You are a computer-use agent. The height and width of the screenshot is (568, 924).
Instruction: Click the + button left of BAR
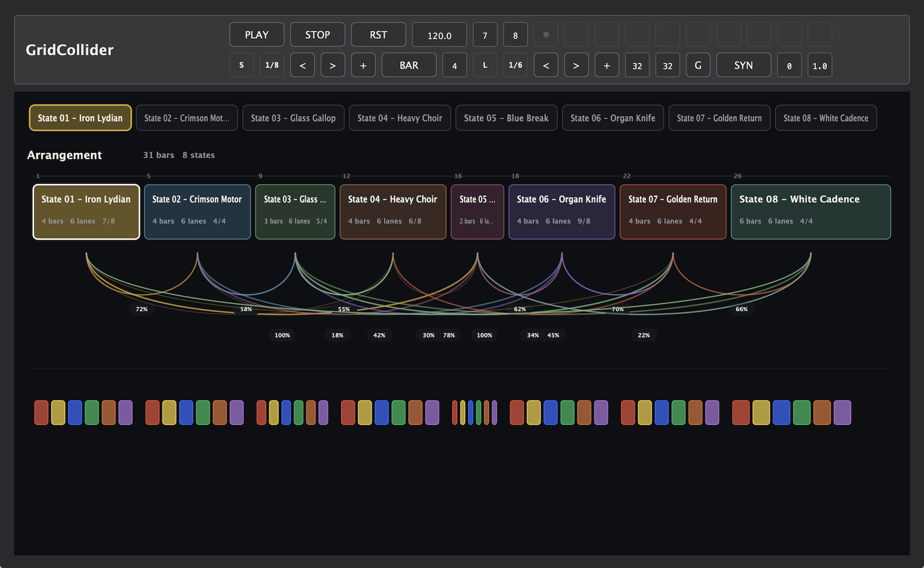(x=364, y=65)
